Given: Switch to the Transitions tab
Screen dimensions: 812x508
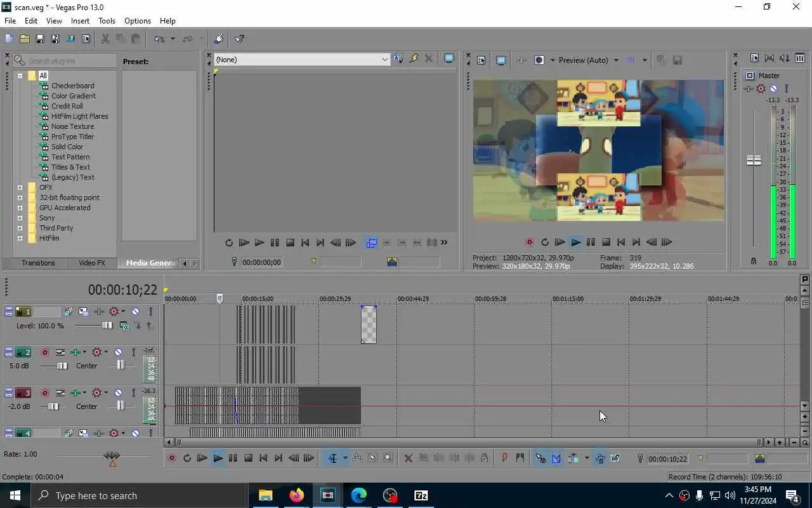Looking at the screenshot, I should 38,263.
